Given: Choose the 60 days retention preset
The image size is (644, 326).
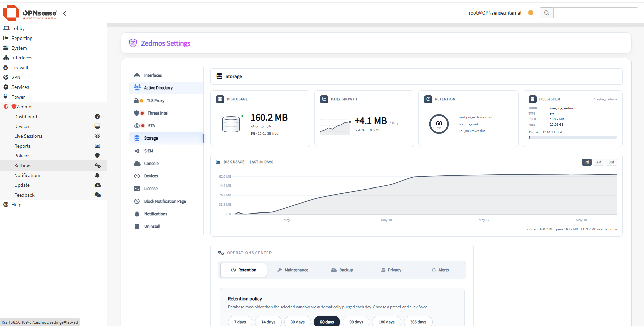Looking at the screenshot, I should [327, 322].
